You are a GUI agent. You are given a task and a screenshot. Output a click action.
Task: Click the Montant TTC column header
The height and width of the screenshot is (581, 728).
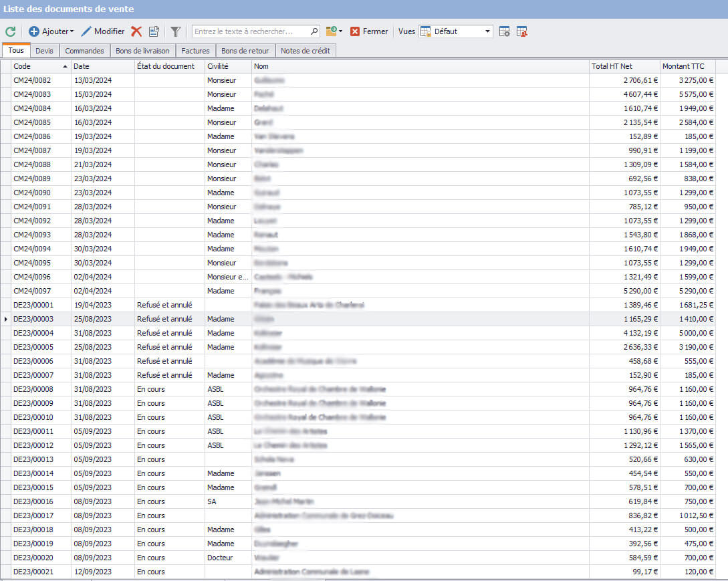coord(687,66)
